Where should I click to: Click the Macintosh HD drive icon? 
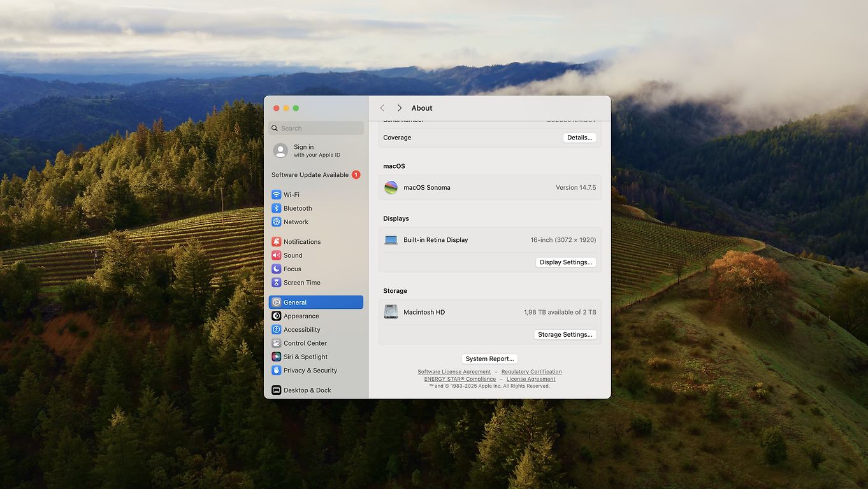pos(391,312)
